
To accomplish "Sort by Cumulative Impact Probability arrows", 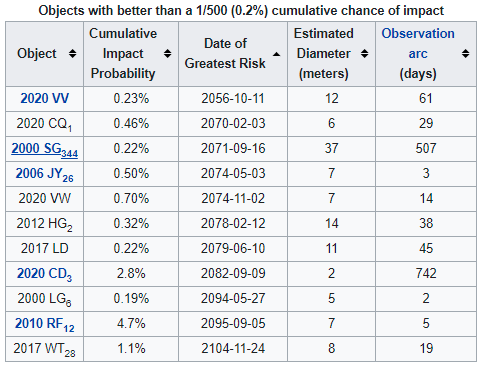I will (x=168, y=53).
